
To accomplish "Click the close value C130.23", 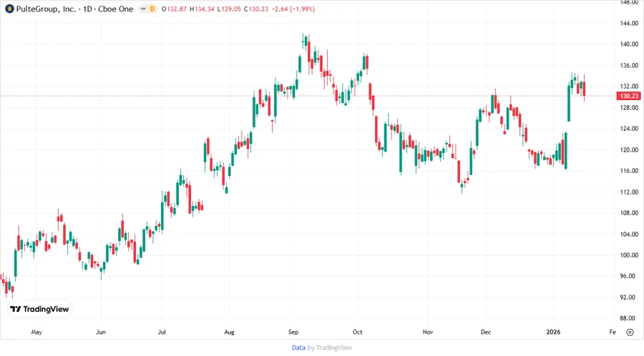I will [256, 9].
